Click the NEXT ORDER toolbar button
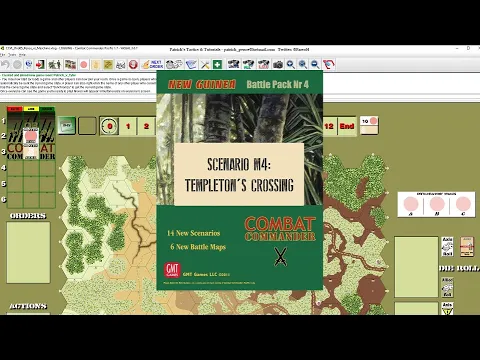Image resolution: width=480 pixels, height=360 pixels. click(152, 64)
